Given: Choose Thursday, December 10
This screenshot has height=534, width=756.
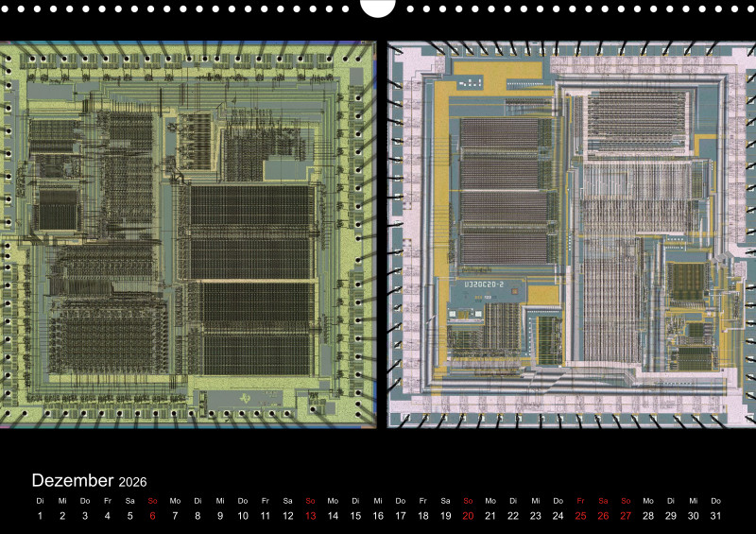Looking at the screenshot, I should 243,516.
